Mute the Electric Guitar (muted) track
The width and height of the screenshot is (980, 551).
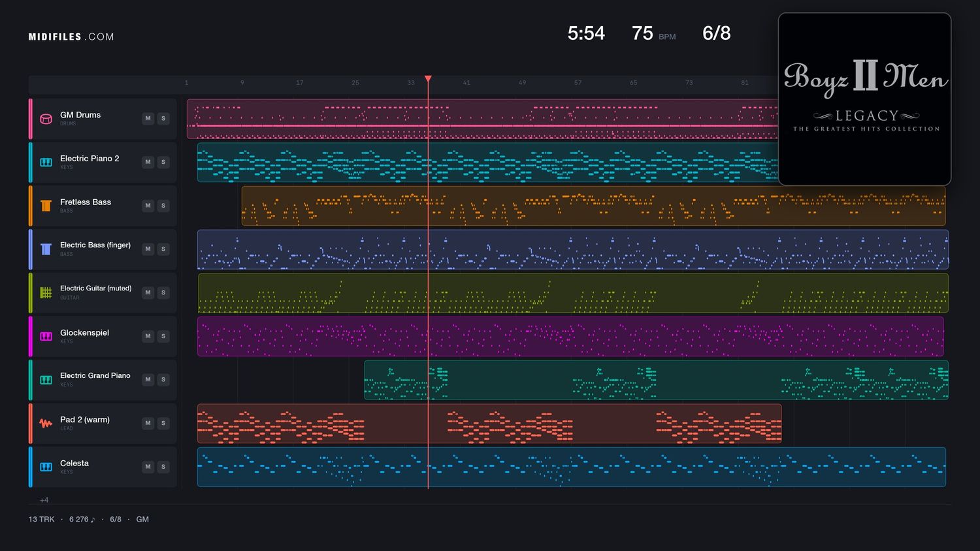tap(148, 292)
